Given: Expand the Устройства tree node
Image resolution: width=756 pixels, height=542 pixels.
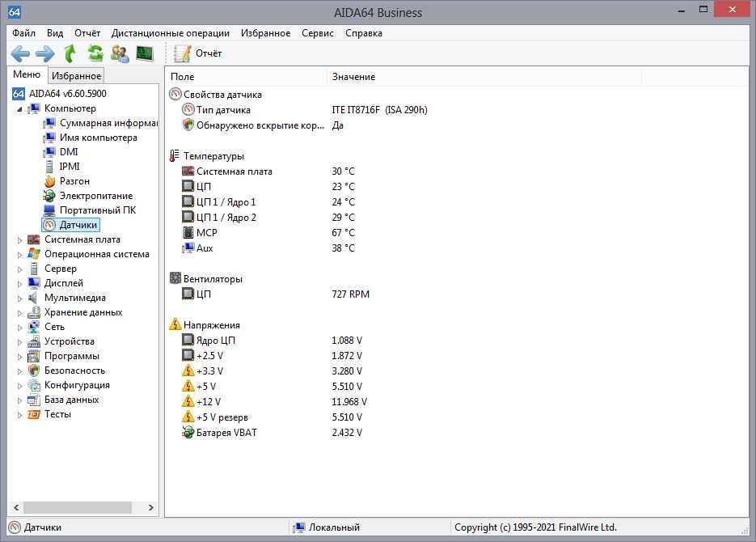Looking at the screenshot, I should pos(19,342).
